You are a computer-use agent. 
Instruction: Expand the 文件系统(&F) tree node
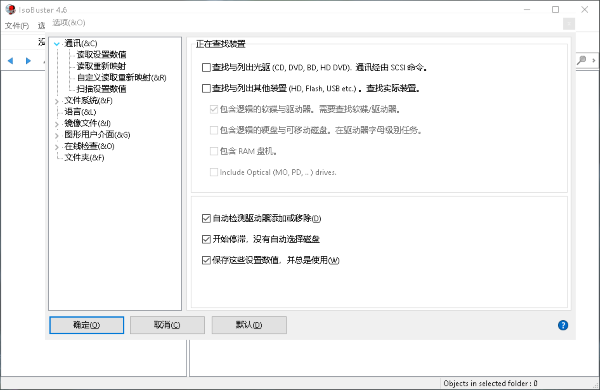pos(57,101)
